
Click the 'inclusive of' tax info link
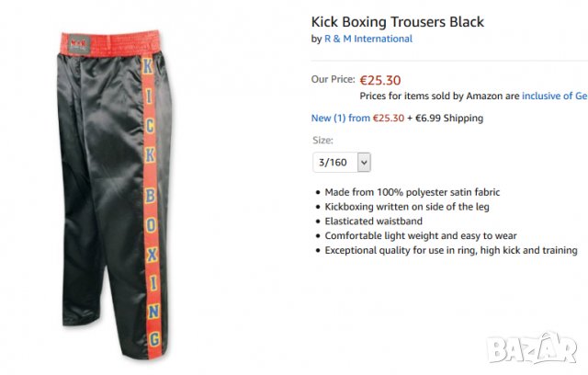click(554, 95)
